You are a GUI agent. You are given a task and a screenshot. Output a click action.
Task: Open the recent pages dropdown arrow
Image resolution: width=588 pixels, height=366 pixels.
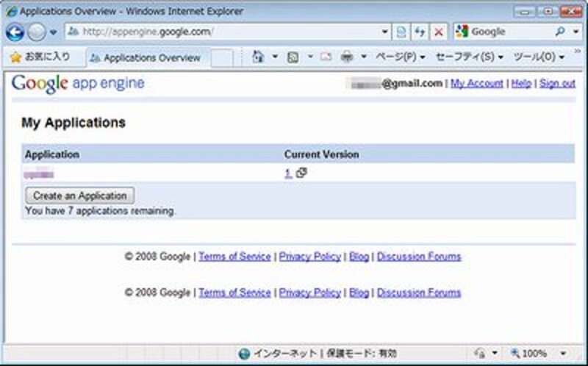(54, 32)
